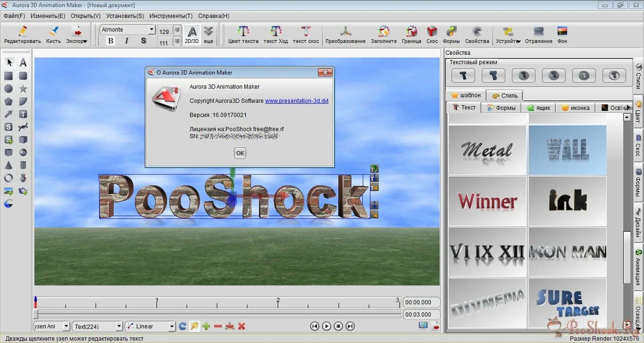Choose last text mode style button
Image resolution: width=644 pixels, height=343 pixels.
click(x=614, y=75)
